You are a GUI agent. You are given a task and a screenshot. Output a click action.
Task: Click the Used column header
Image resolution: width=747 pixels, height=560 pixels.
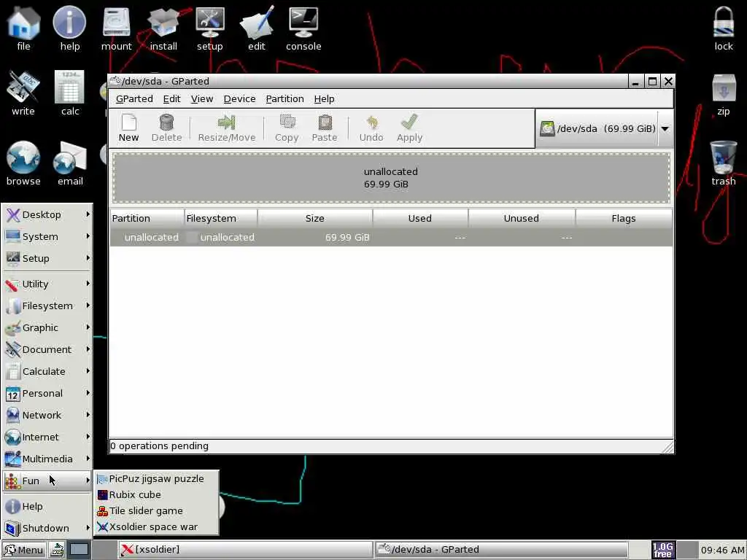pos(420,219)
